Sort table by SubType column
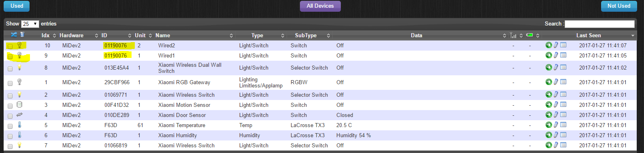This screenshot has width=644, height=153. pos(310,35)
